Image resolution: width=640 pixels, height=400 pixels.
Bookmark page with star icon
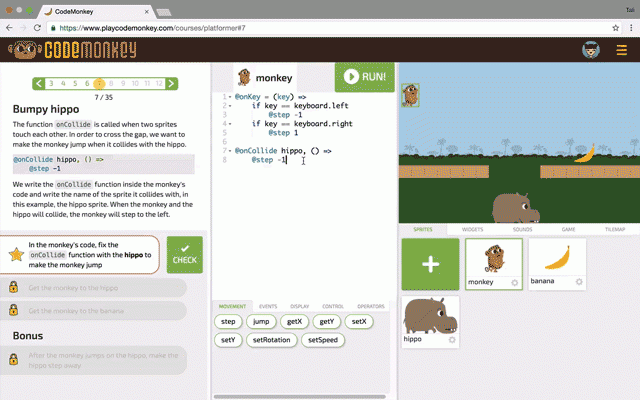click(x=616, y=28)
